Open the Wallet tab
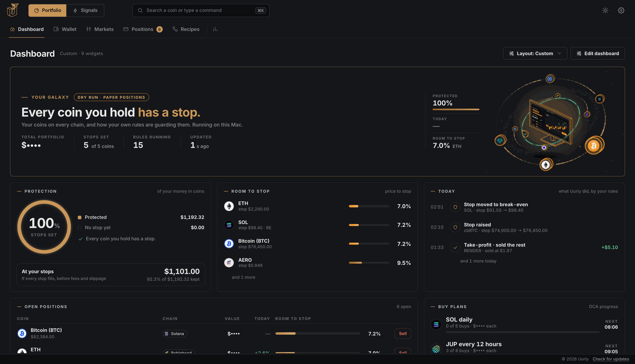Image resolution: width=635 pixels, height=364 pixels. 65,29
